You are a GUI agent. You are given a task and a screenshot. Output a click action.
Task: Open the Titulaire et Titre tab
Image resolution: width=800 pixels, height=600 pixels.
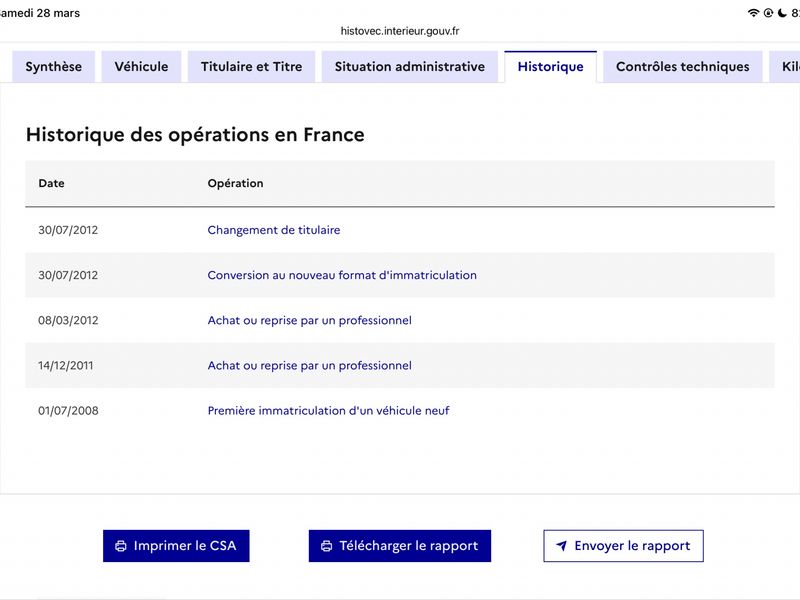(x=251, y=67)
